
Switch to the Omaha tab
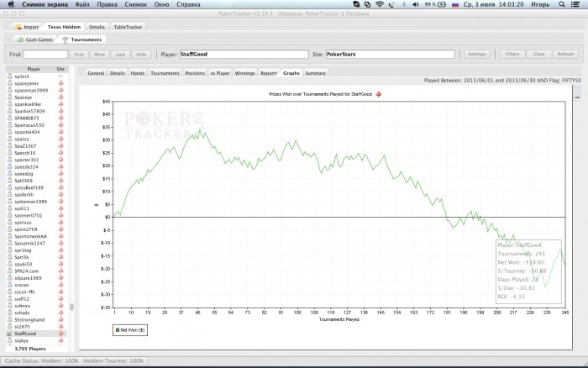click(97, 27)
